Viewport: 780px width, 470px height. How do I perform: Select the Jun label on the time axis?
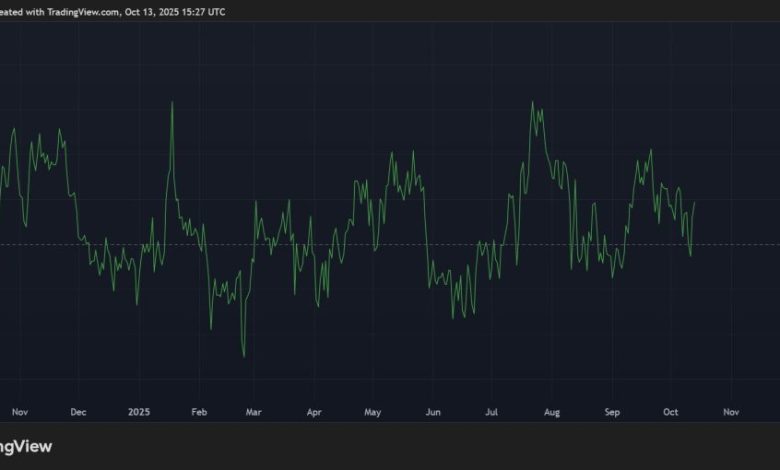[432, 412]
